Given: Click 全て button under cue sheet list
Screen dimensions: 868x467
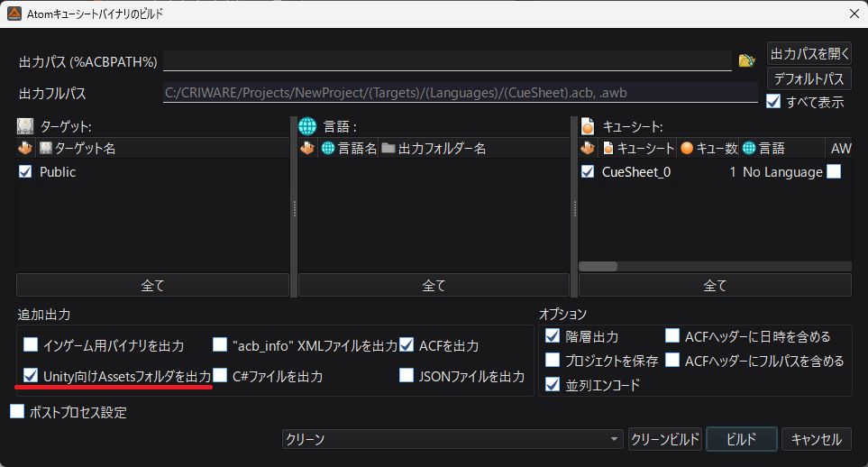Looking at the screenshot, I should tap(715, 285).
